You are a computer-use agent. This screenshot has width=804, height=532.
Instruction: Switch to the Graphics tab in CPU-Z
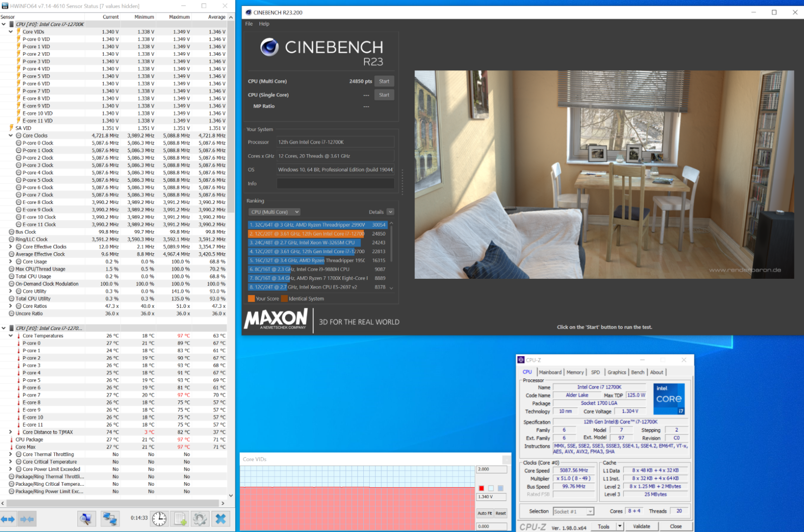[617, 372]
